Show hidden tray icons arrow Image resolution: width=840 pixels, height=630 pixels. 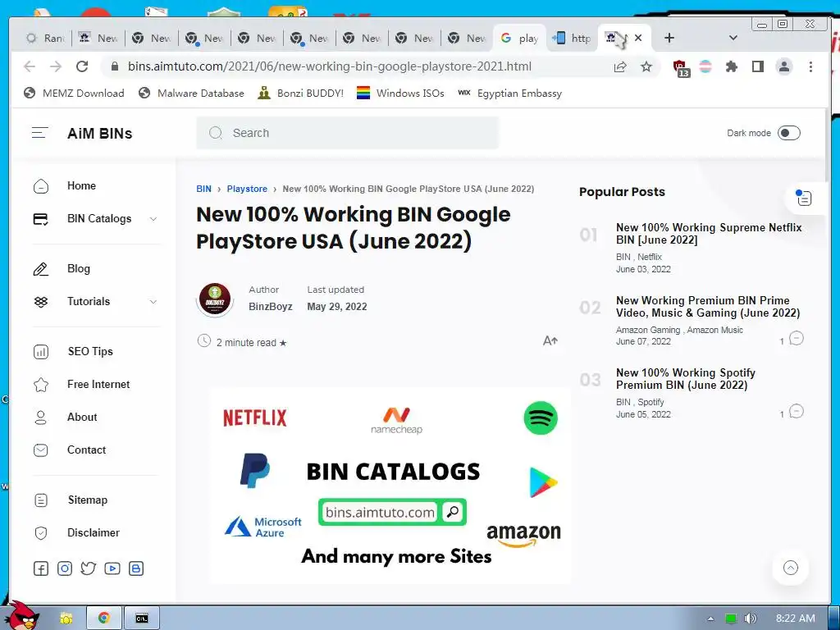(x=711, y=619)
